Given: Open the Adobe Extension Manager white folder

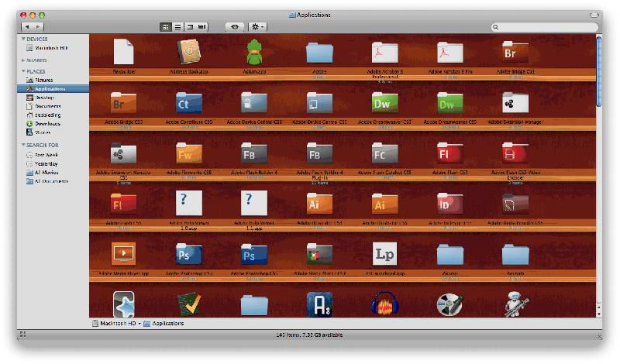Looking at the screenshot, I should (515, 102).
